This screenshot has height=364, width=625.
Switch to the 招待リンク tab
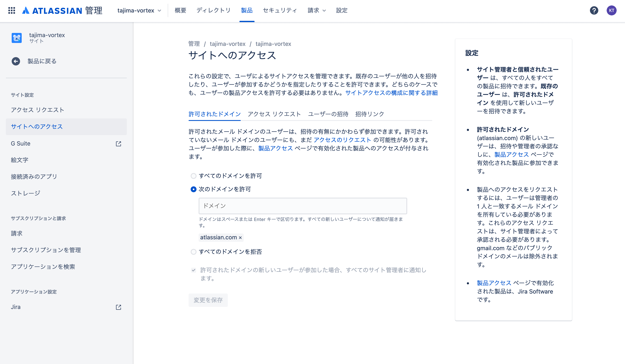click(x=369, y=114)
